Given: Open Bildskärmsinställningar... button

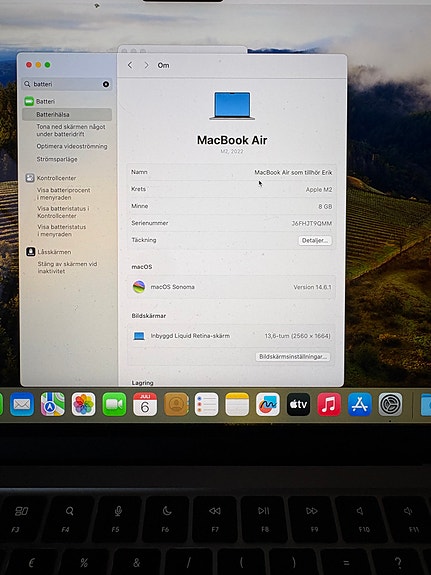Looking at the screenshot, I should pos(293,356).
